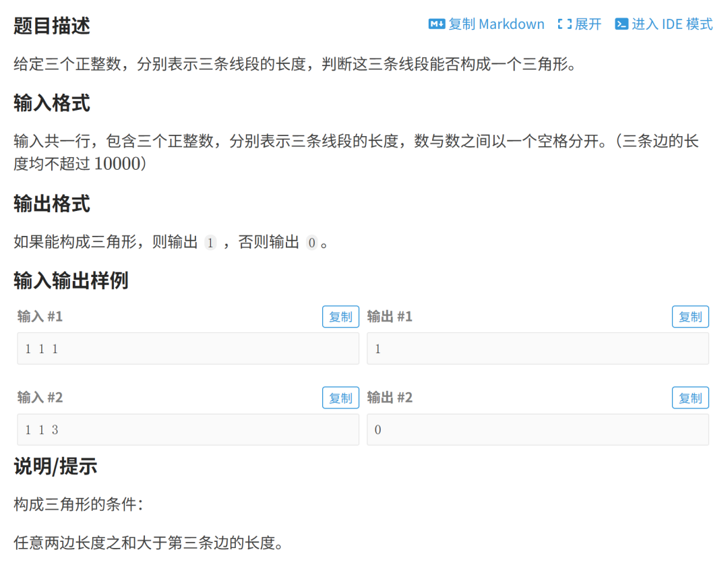The height and width of the screenshot is (583, 728).
Task: Click the 输出格式 heading
Action: 51,204
